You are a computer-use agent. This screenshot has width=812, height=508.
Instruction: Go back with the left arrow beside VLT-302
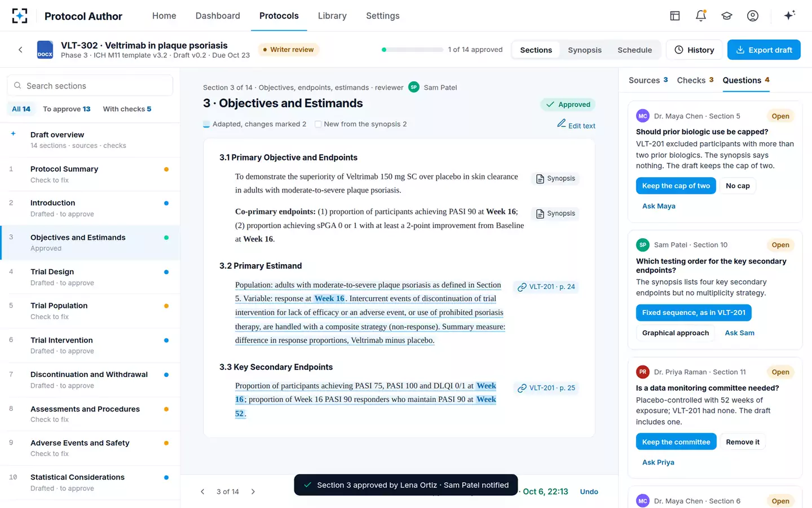pos(20,50)
